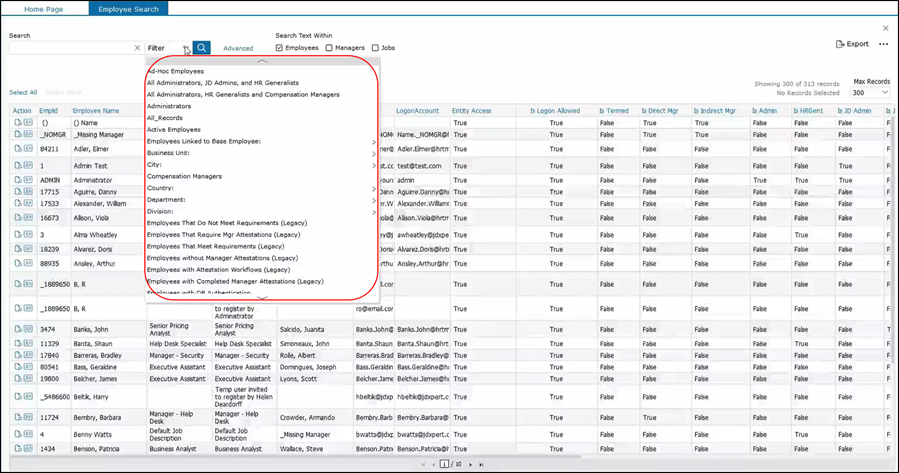Open the Advanced search link
This screenshot has height=473, width=899.
[x=238, y=48]
